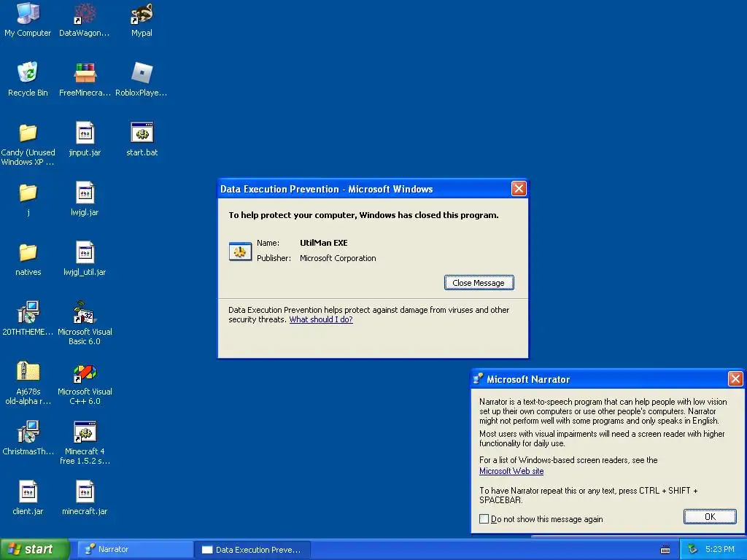
Task: Click the system tray icon beside the clock
Action: coord(692,549)
